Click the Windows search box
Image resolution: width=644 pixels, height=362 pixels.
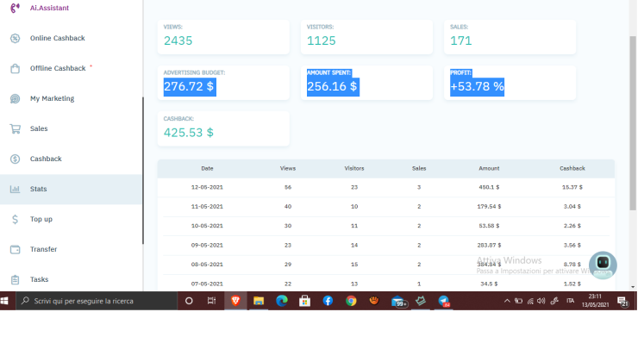click(x=97, y=301)
